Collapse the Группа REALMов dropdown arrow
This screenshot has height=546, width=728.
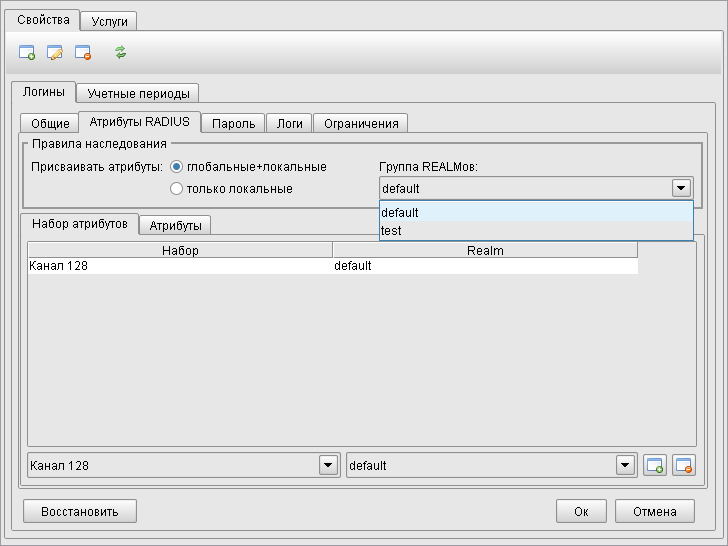coord(681,188)
